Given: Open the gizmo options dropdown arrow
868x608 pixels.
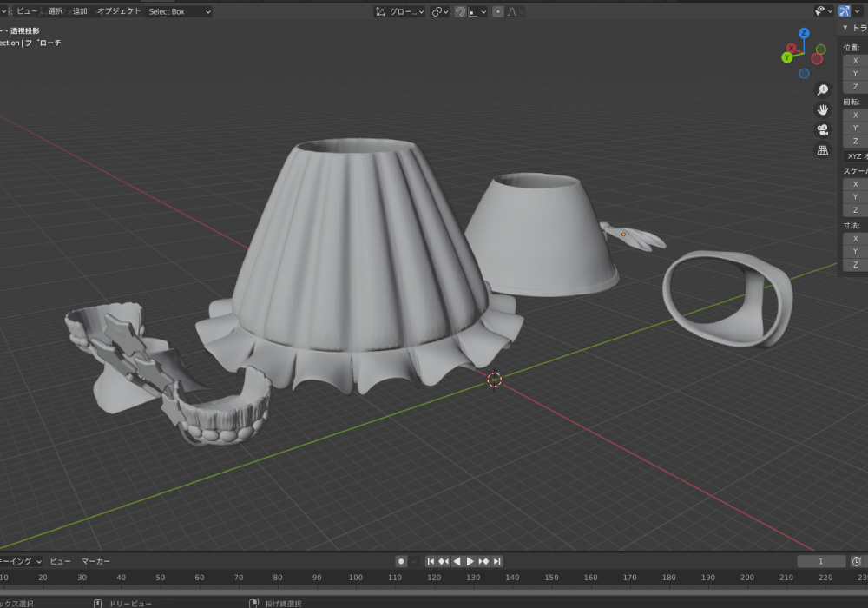Looking at the screenshot, I should click(857, 11).
